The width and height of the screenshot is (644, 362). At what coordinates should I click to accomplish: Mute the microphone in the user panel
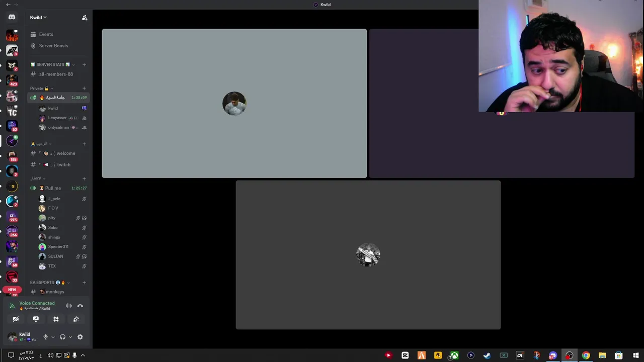coord(45,337)
